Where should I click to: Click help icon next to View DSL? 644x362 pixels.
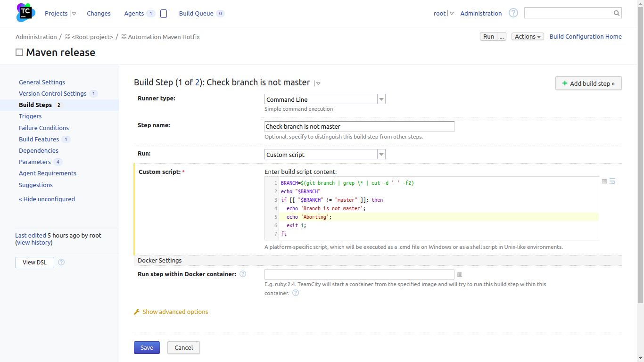pyautogui.click(x=61, y=262)
